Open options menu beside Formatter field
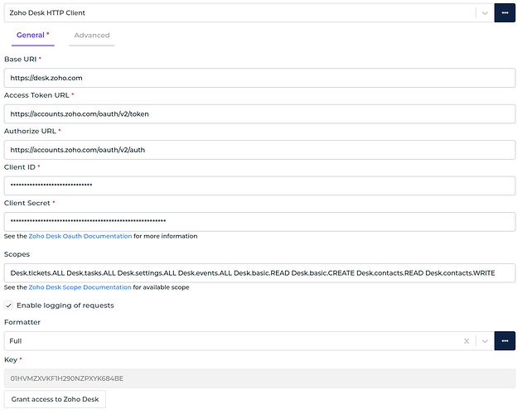The height and width of the screenshot is (414, 532). point(505,341)
